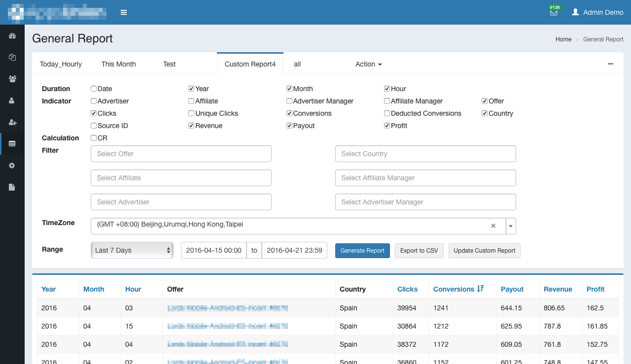Select the This Month tab
This screenshot has height=364, width=631.
(x=118, y=64)
